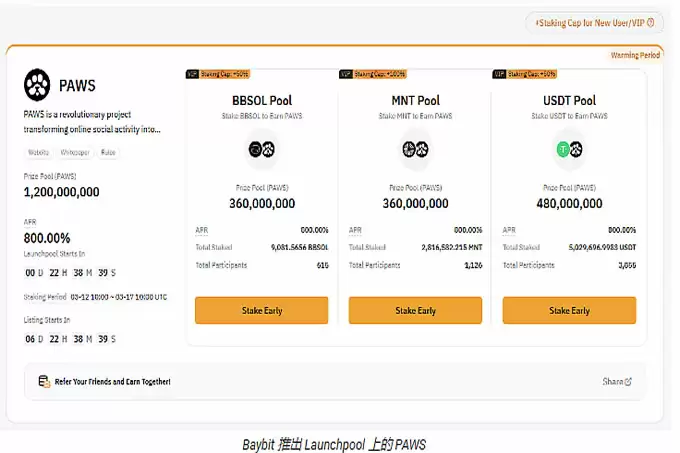Click Total Participants count in BBSOL Pool

[x=323, y=265]
